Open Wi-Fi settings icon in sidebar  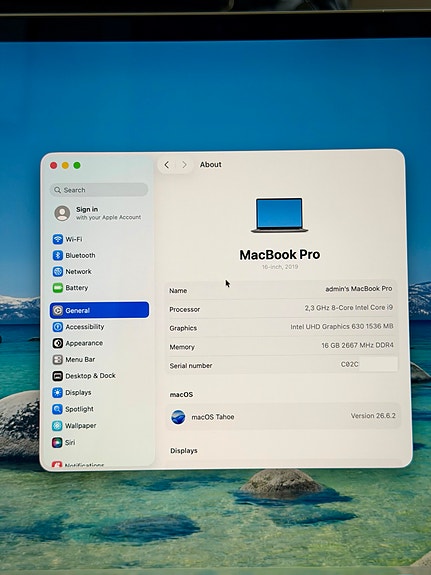click(58, 239)
